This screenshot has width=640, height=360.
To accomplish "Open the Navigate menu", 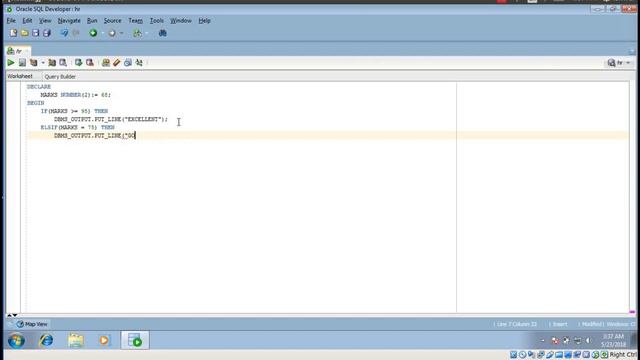I will coord(69,20).
